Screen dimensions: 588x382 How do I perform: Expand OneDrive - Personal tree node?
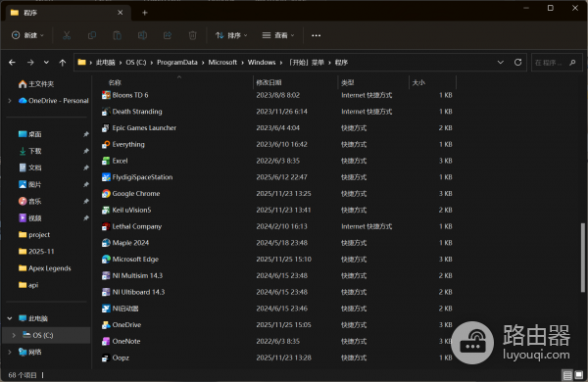click(10, 101)
